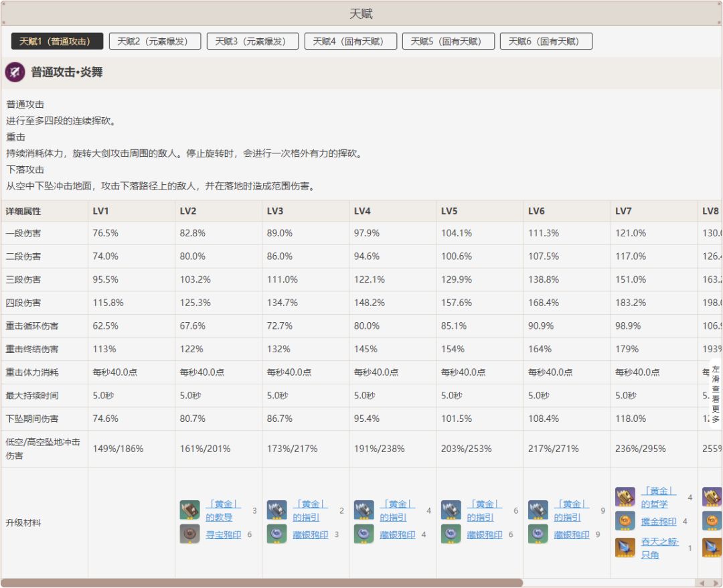Click the 低空/高空坠地冲击伤害 row label

tap(43, 449)
